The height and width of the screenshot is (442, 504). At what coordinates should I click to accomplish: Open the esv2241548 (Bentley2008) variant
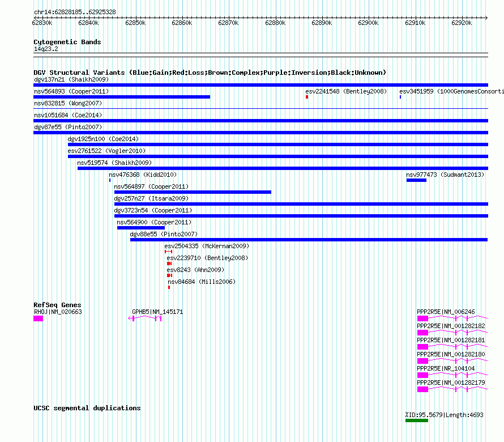coord(346,91)
